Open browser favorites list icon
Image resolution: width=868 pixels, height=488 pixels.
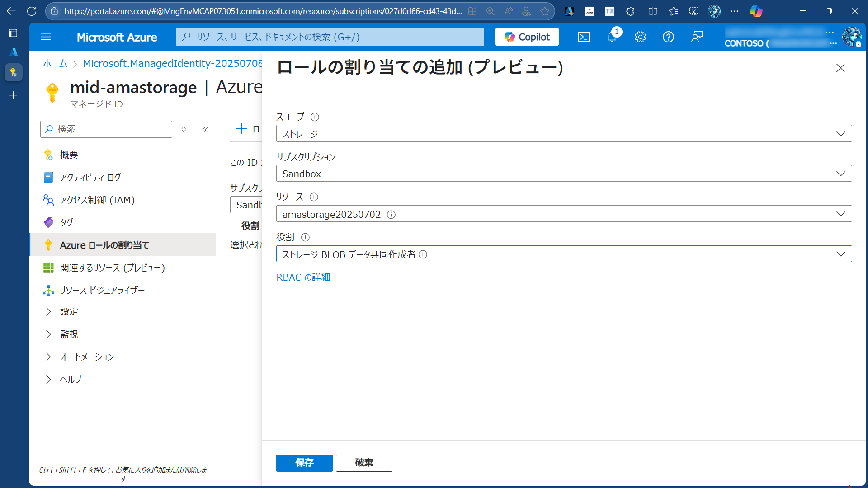[674, 11]
